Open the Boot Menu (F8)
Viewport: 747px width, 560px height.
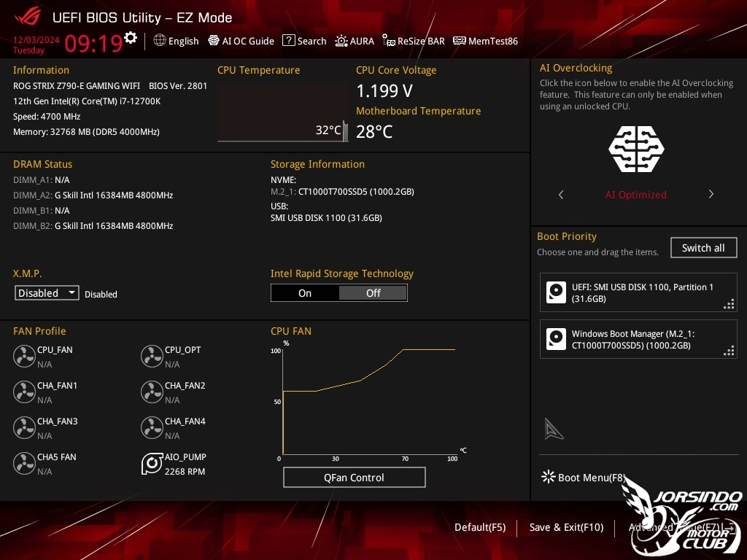(583, 477)
